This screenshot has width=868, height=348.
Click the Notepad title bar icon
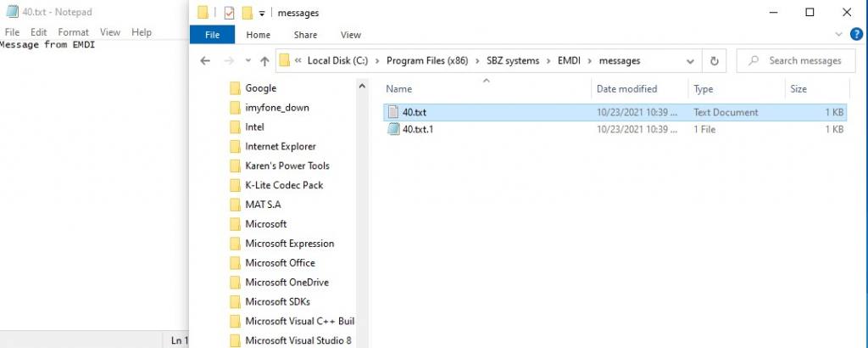coord(12,12)
